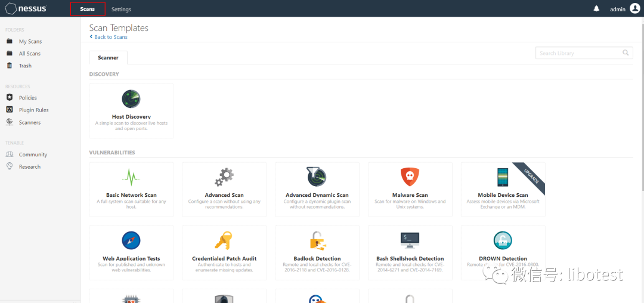
Task: Click the Scanners radar icon
Action: pos(10,122)
